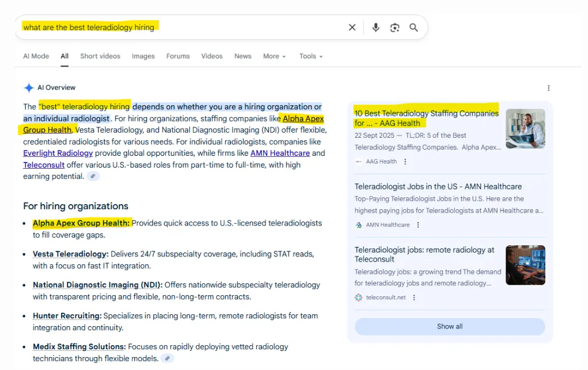Start voice search with the microphone icon

[375, 28]
